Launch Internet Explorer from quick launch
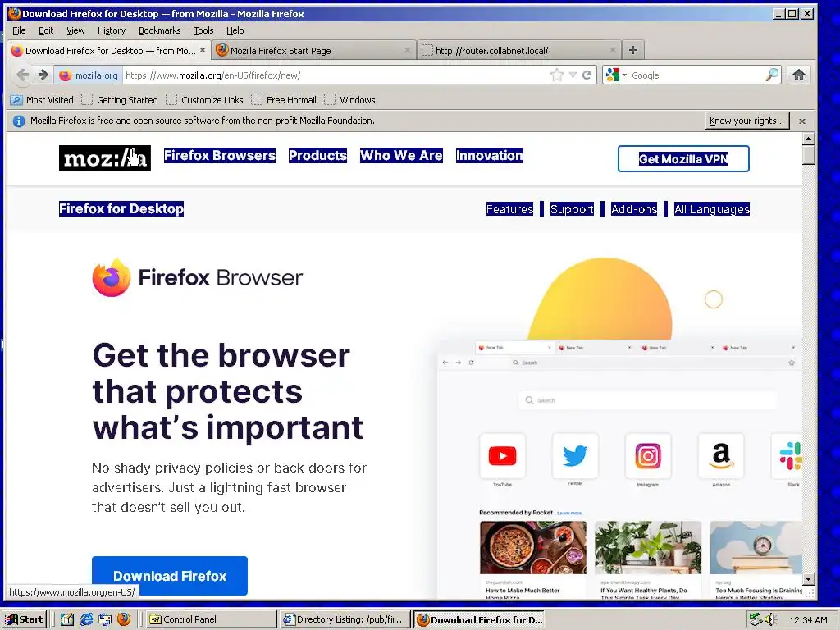This screenshot has height=630, width=840. 86,619
